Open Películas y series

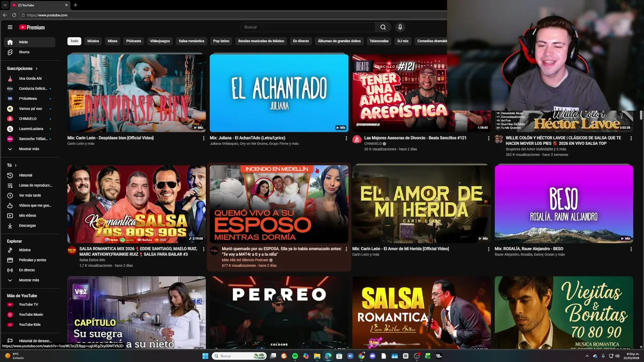click(30, 260)
